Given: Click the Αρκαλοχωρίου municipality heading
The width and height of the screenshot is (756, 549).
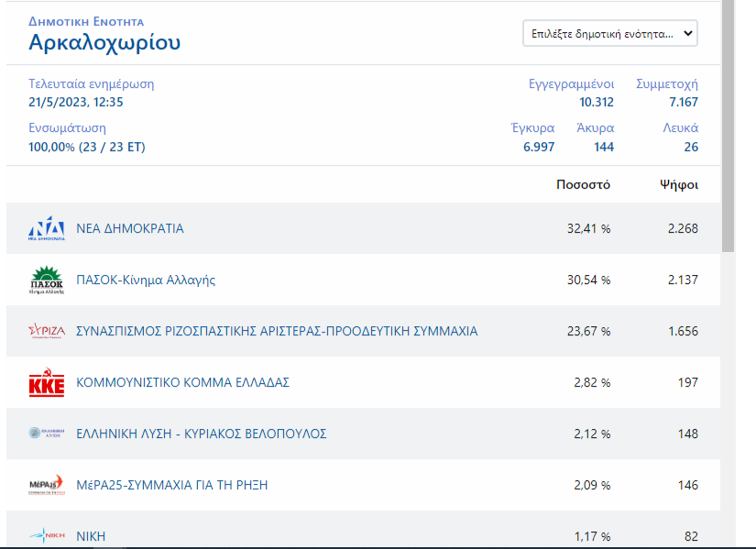Looking at the screenshot, I should click(104, 42).
